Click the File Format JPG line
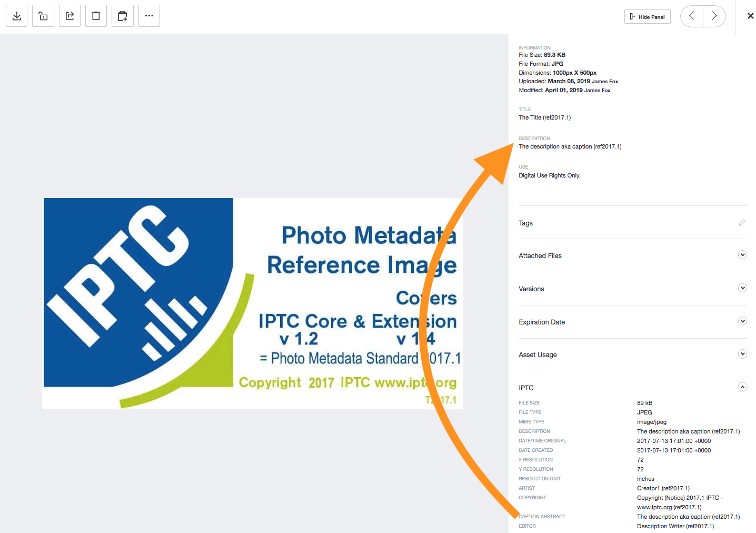This screenshot has height=533, width=756. coord(541,64)
